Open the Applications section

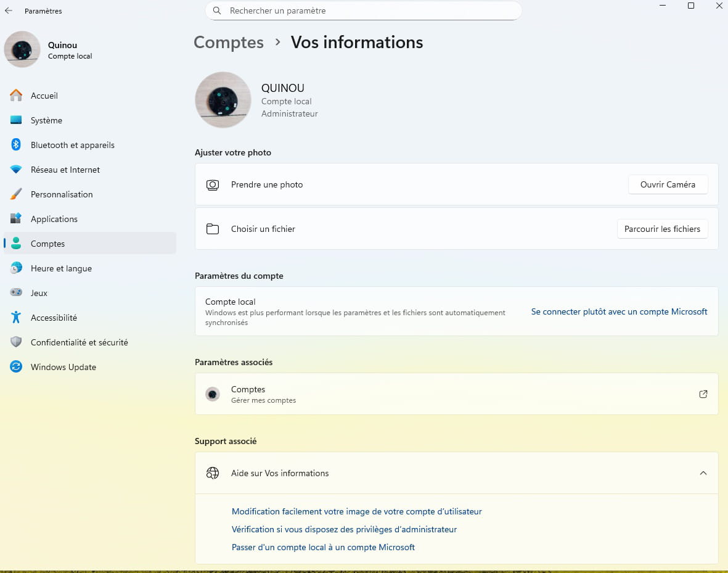coord(54,219)
